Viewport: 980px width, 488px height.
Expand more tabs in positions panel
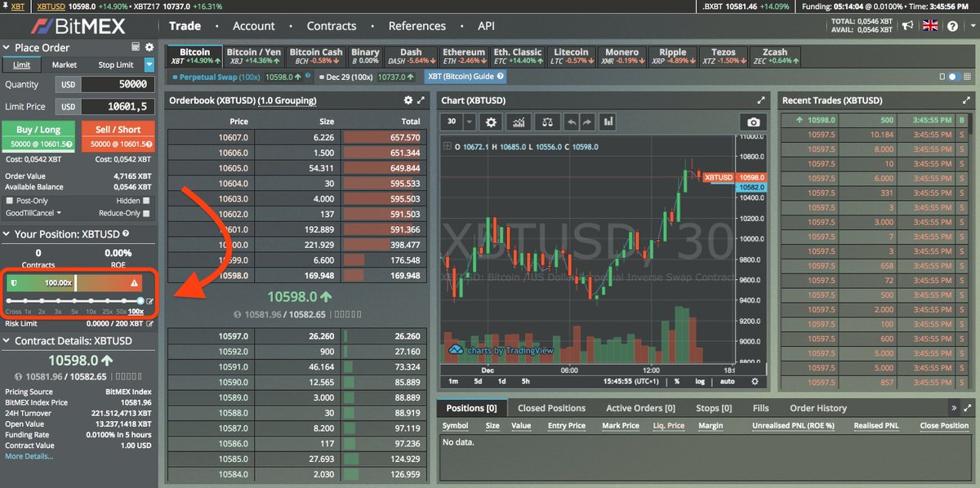coord(954,407)
